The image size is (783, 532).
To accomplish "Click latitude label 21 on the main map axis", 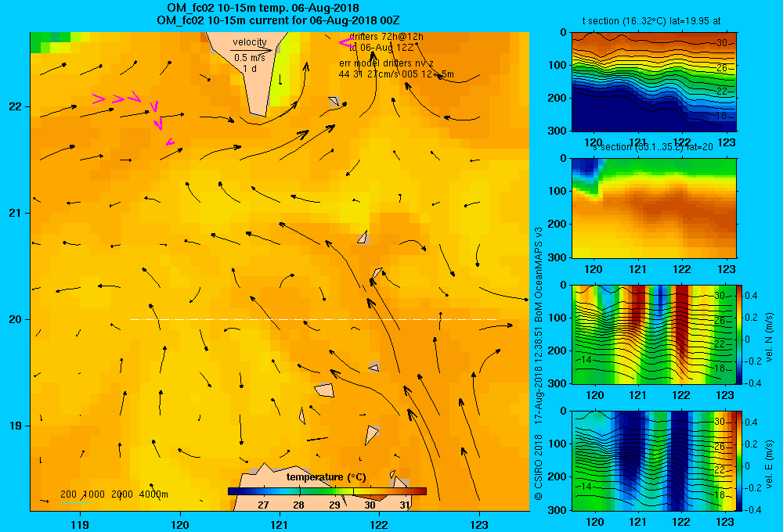I will coord(16,213).
